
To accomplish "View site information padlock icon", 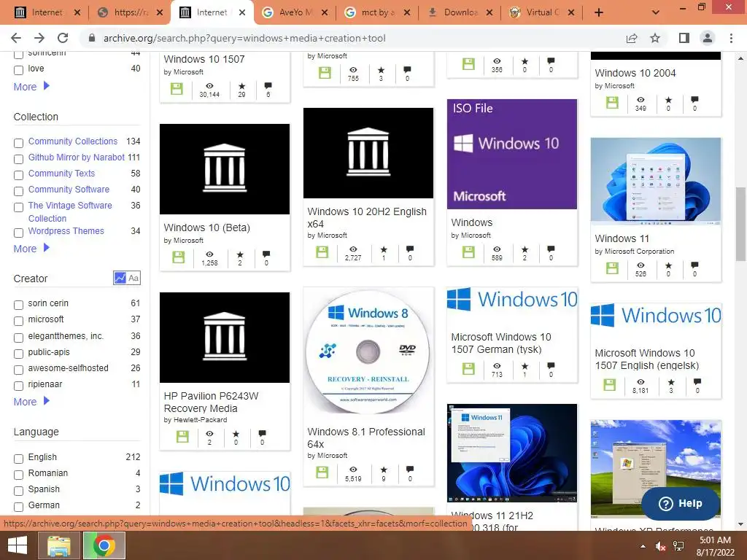I will [91, 38].
